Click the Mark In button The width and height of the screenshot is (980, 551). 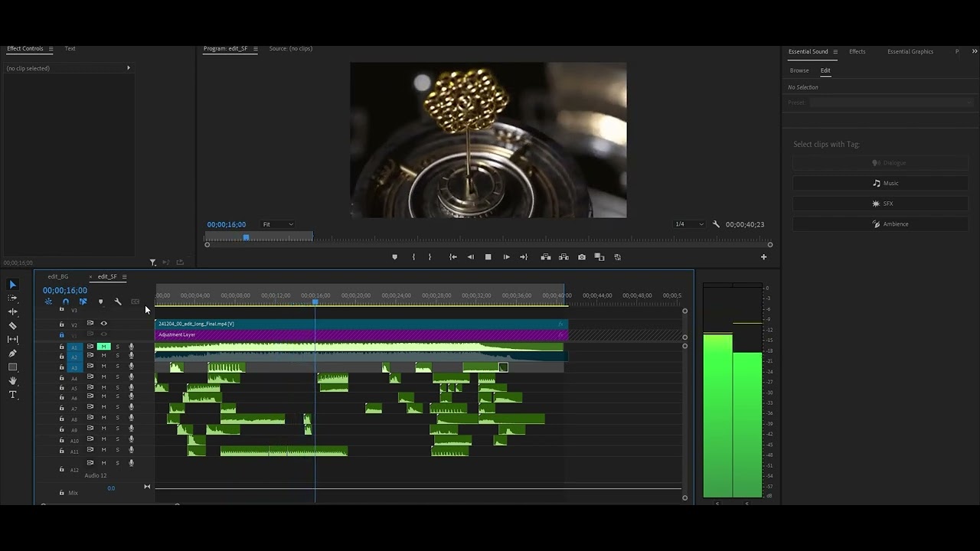[413, 257]
